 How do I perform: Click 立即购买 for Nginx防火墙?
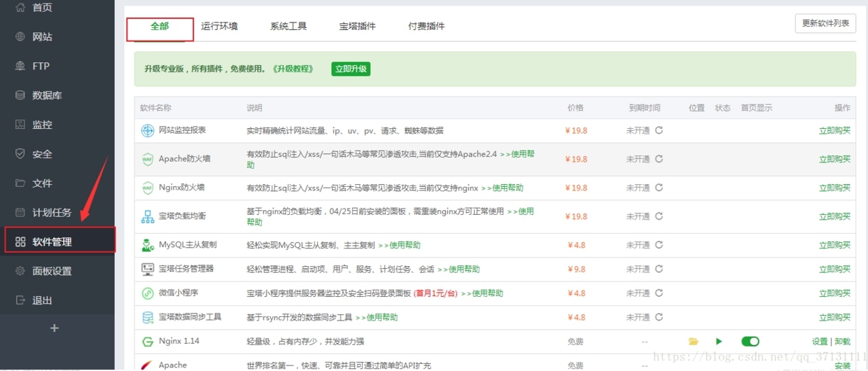[x=834, y=188]
